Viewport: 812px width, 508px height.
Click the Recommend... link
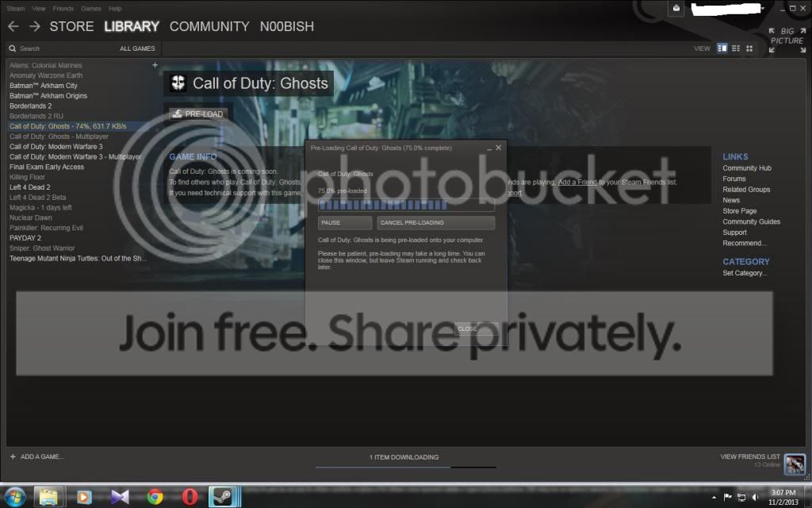(744, 243)
